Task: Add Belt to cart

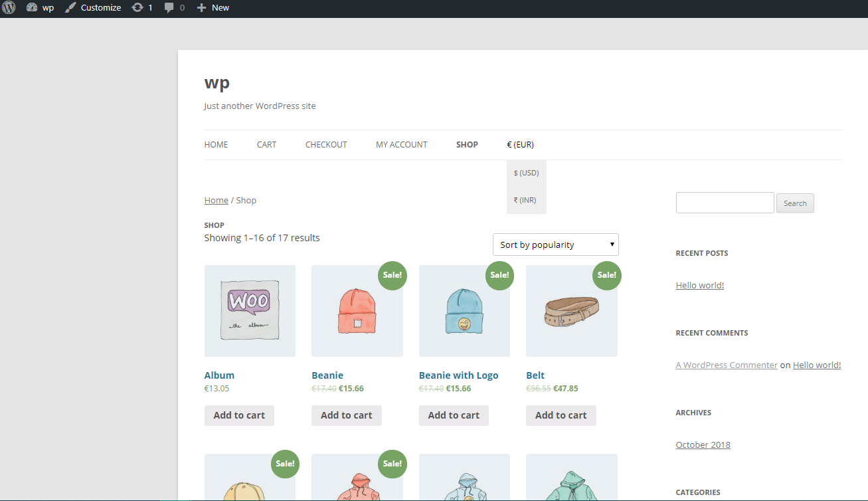Action: 561,415
